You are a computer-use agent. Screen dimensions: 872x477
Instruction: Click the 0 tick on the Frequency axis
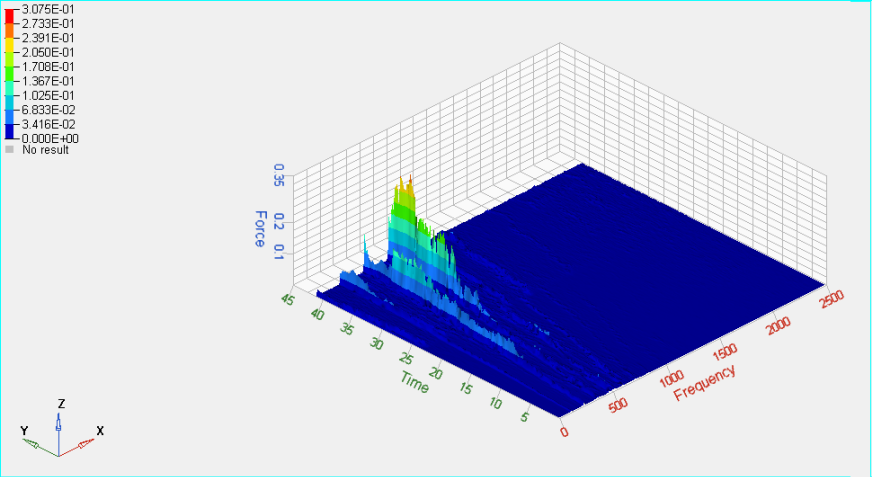tap(565, 432)
